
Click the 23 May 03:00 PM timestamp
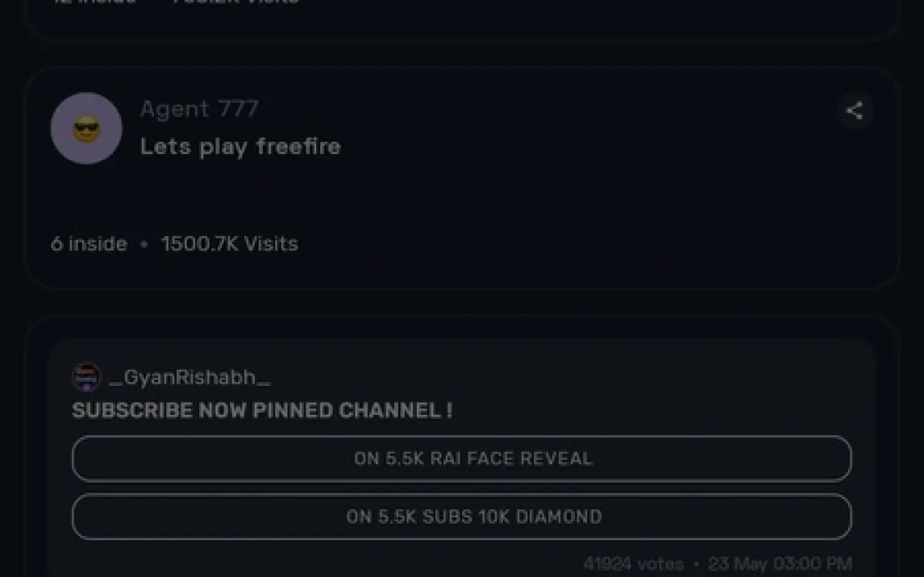pos(780,564)
